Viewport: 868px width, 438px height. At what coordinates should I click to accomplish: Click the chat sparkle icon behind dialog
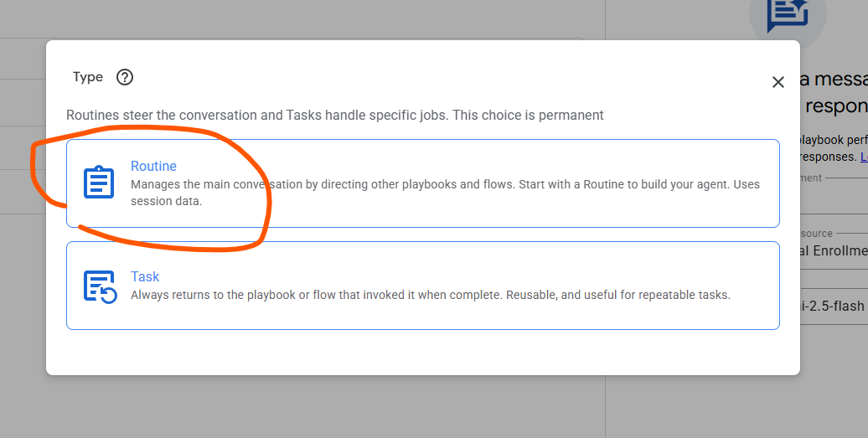tap(787, 14)
